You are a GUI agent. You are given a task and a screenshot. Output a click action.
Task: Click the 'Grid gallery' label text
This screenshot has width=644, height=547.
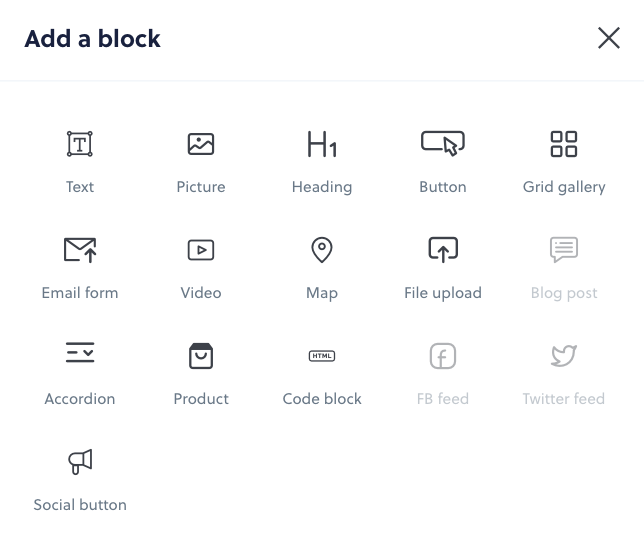pyautogui.click(x=564, y=187)
